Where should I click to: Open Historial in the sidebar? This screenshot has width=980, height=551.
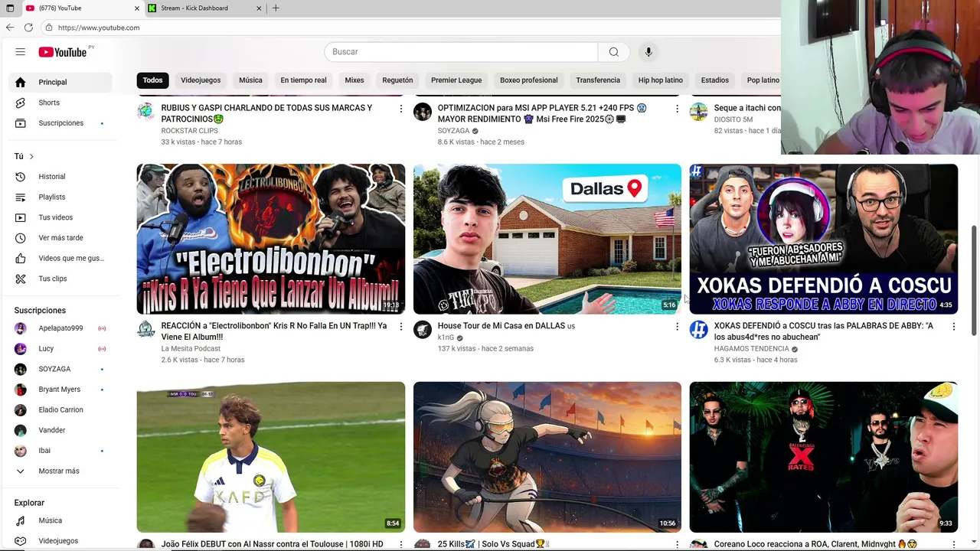[x=60, y=177]
